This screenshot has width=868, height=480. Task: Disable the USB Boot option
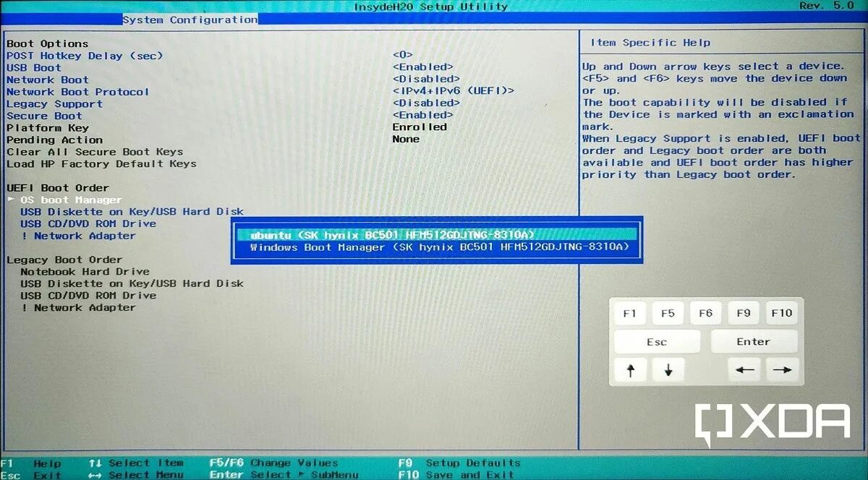(x=33, y=67)
